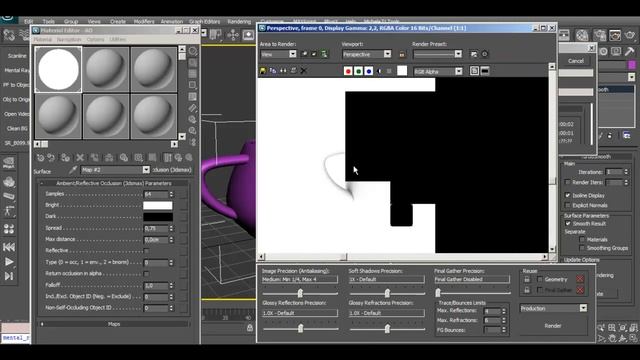Click the Save Image icon in render window
The height and width of the screenshot is (360, 640).
pos(262,71)
